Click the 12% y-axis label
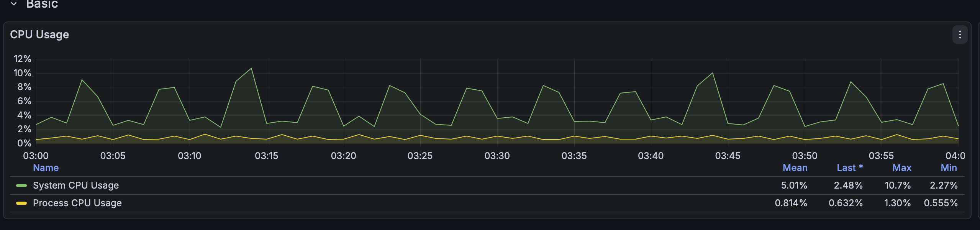The height and width of the screenshot is (230, 980). pos(22,59)
